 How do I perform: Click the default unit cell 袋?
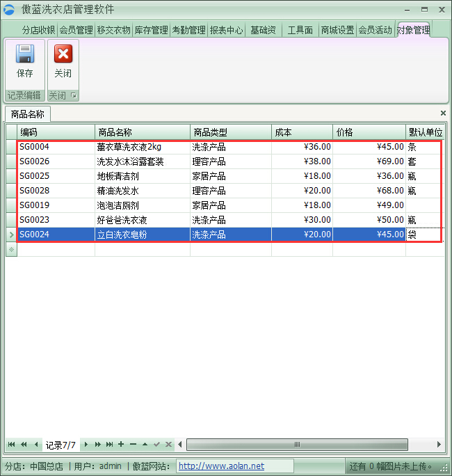pos(426,235)
